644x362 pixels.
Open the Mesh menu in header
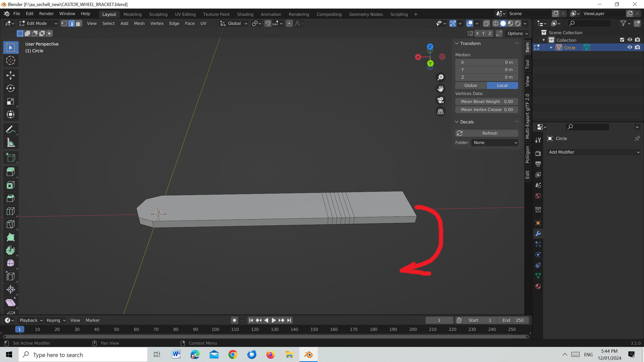pos(139,23)
